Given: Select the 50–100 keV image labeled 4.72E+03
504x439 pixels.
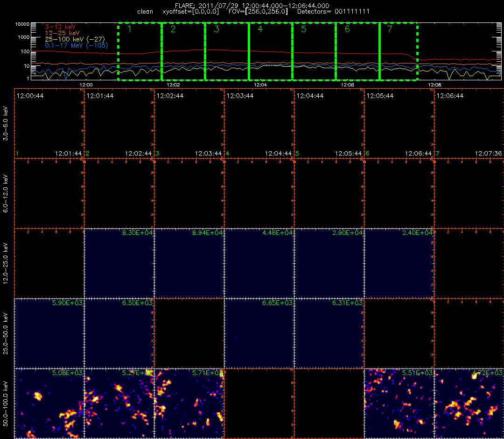Looking at the screenshot, I should coord(469,404).
